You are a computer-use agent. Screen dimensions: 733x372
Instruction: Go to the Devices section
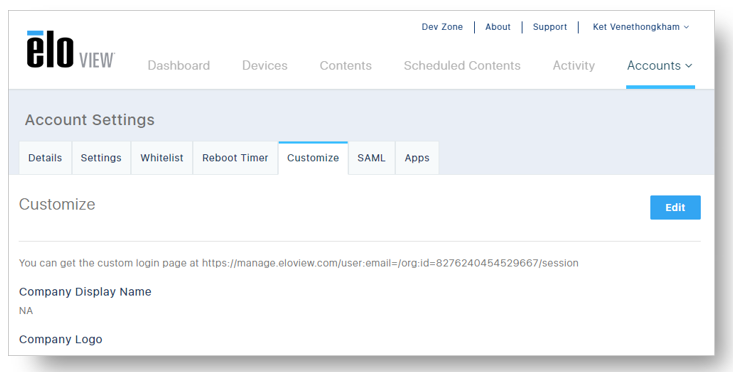(265, 65)
